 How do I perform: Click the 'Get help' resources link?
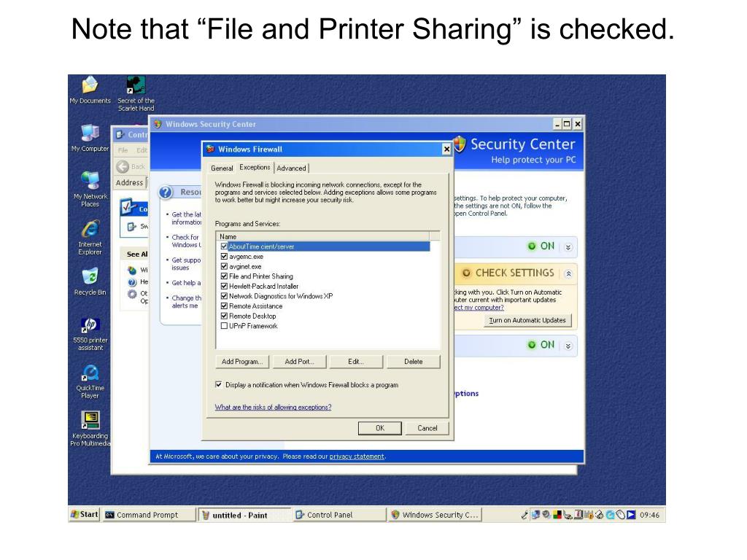pyautogui.click(x=186, y=283)
